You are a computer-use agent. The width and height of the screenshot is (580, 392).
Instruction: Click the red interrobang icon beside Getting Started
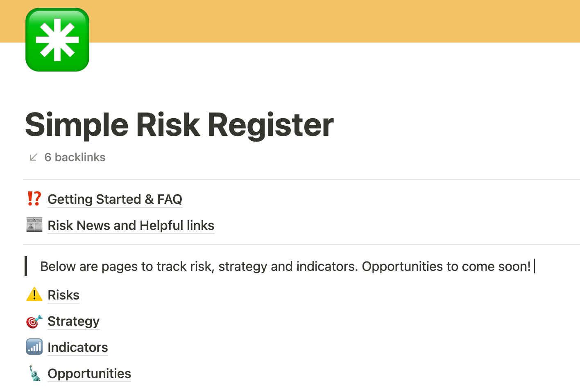(x=34, y=199)
